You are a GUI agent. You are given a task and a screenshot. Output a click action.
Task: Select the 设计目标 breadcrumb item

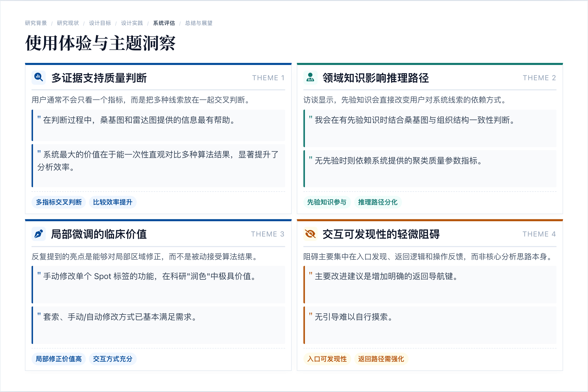coord(100,23)
